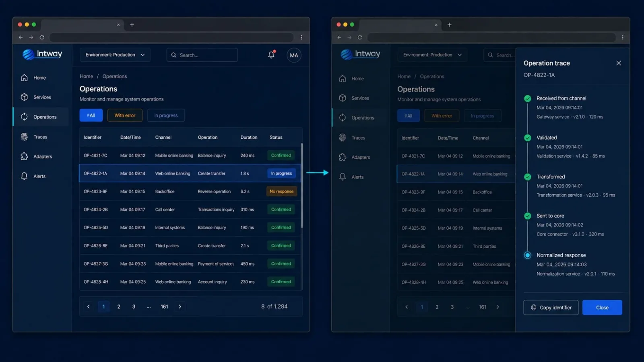Go to page 161 in left window
Screen dimensions: 644x362
[164, 306]
